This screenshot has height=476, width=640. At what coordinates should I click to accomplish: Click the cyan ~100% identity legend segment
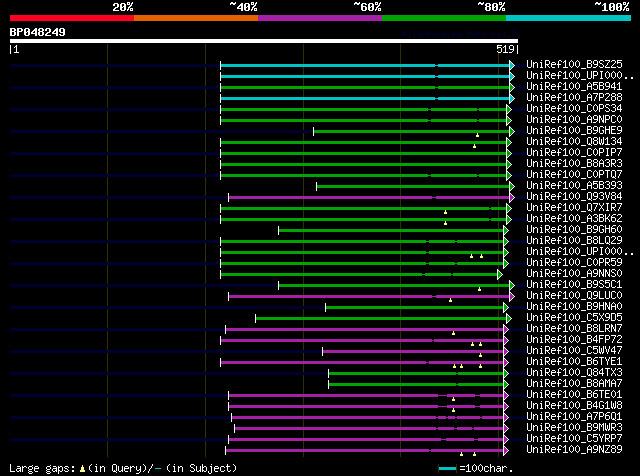pyautogui.click(x=569, y=18)
